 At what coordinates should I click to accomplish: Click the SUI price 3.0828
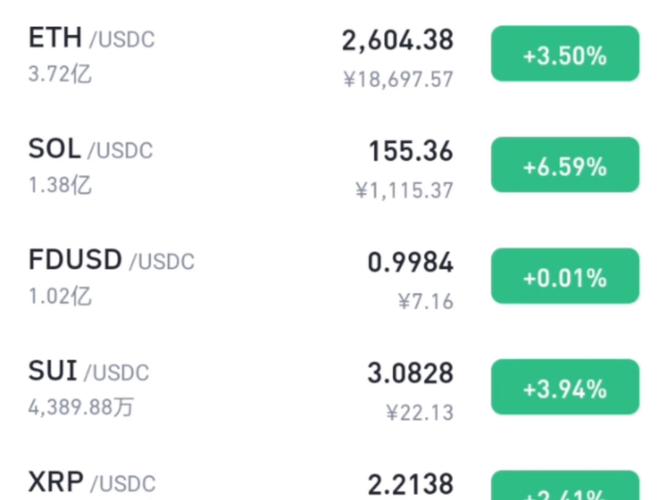410,374
